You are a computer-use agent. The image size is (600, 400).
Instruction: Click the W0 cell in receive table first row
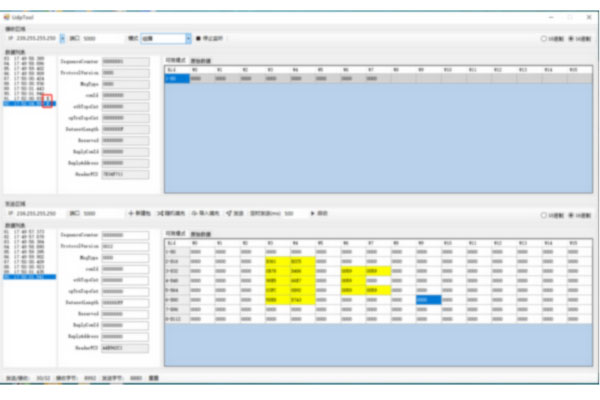coord(202,78)
